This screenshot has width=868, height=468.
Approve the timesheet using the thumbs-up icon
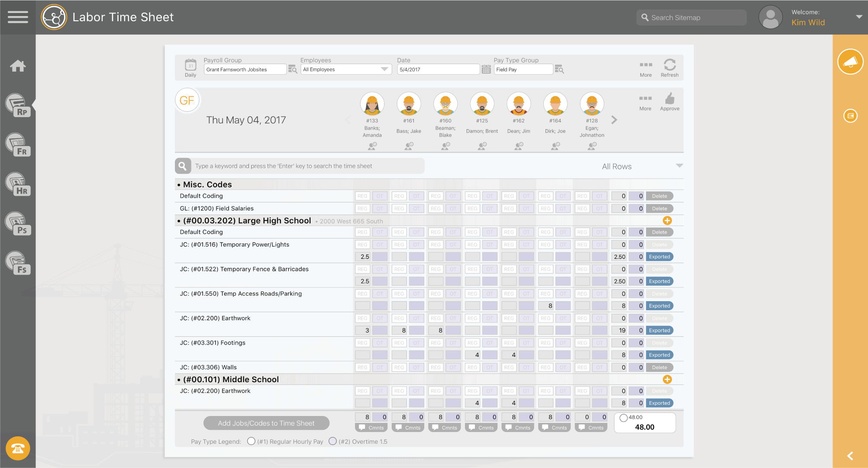670,100
